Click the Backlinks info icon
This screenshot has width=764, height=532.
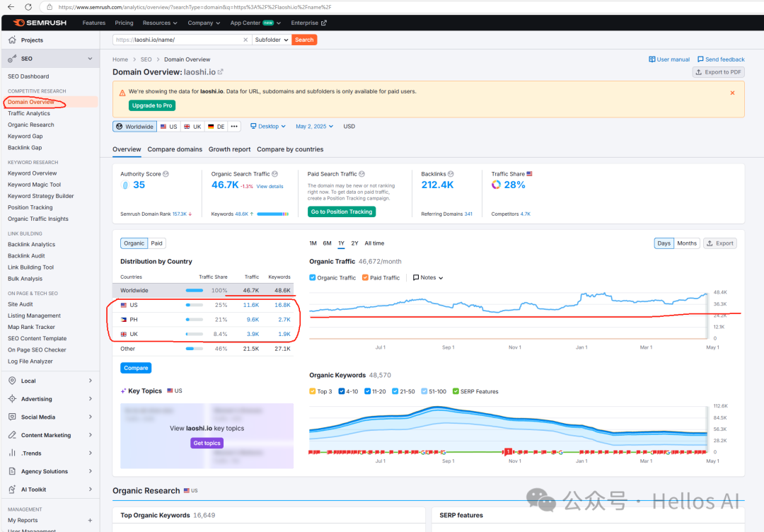451,174
